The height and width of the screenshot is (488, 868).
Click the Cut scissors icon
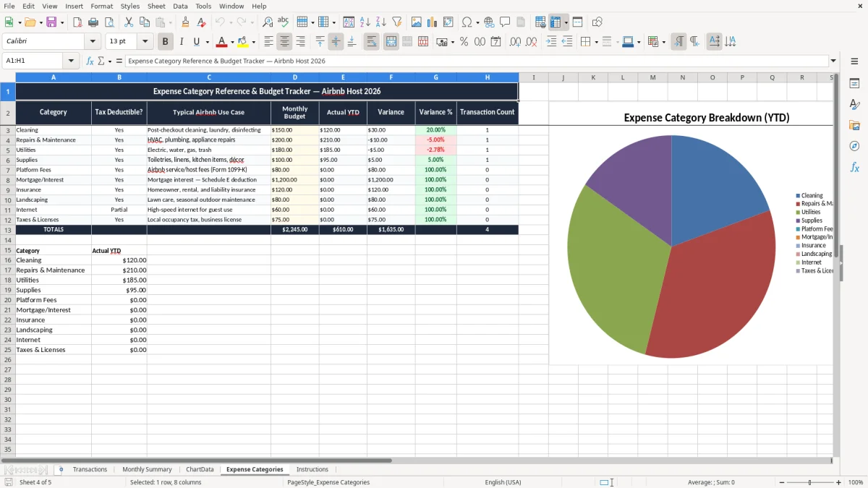129,22
